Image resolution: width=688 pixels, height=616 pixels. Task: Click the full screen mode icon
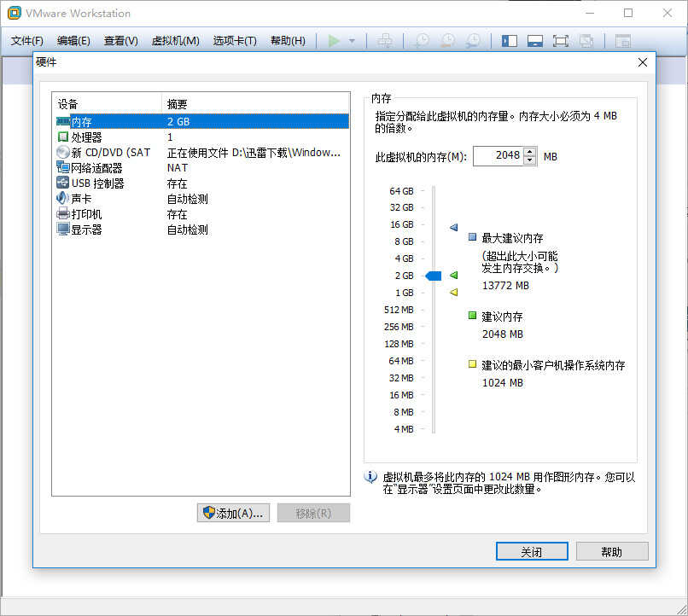click(x=560, y=41)
